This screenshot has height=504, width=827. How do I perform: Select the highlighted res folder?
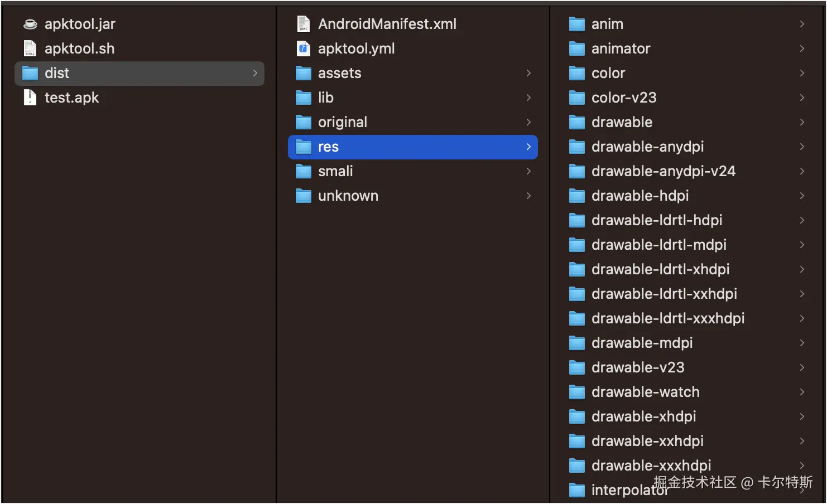click(x=412, y=147)
